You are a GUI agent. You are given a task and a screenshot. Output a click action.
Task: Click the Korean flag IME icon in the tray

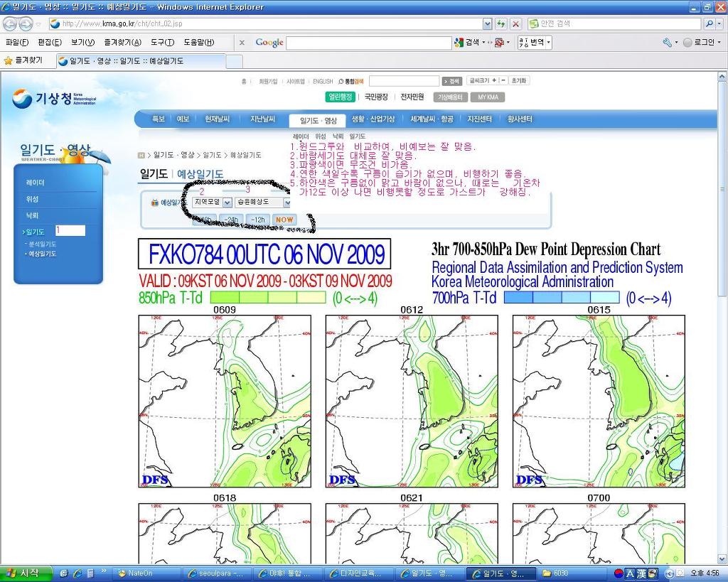(619, 573)
